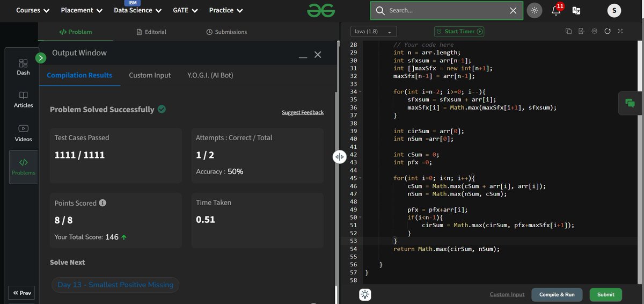Click the 1111 / 1111 test cases value

[79, 155]
